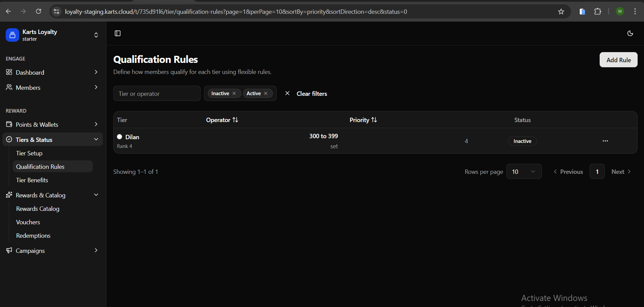The image size is (644, 307).
Task: Switch theme with the moon icon
Action: 630,33
